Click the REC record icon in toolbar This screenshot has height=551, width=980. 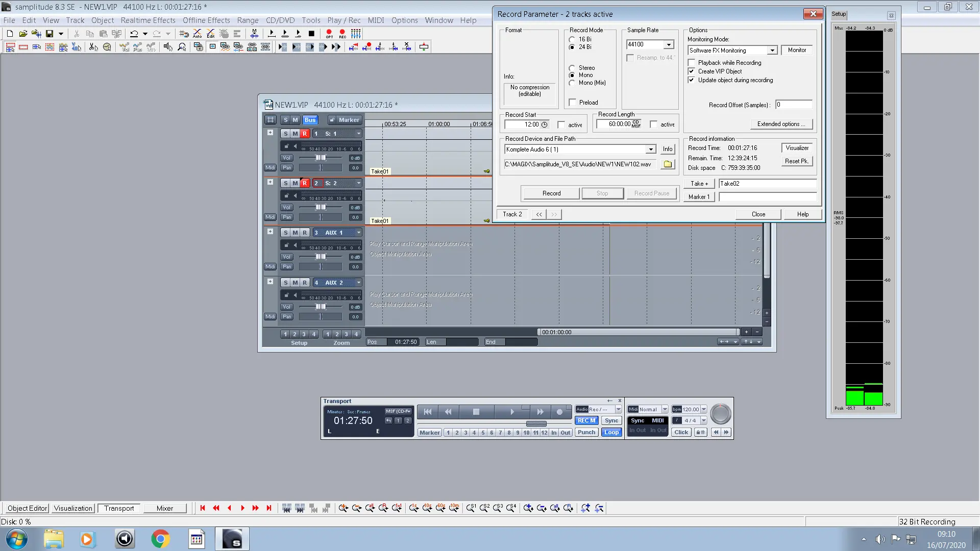click(x=342, y=34)
